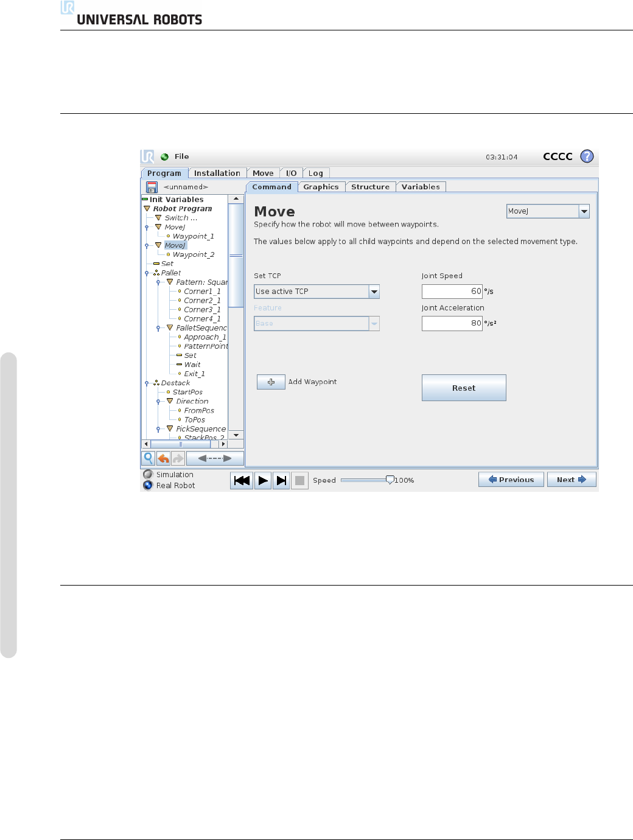Viewport: 633px width, 840px height.
Task: Collapse the Robot Program node
Action: [147, 208]
